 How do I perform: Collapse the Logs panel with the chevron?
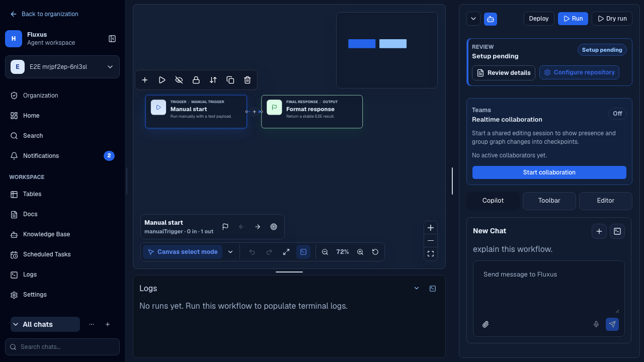(x=417, y=288)
